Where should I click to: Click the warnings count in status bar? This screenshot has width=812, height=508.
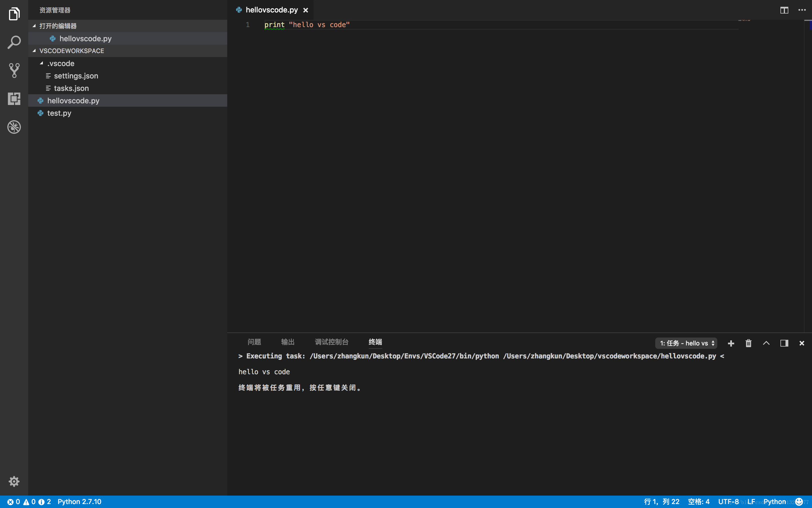(30, 502)
